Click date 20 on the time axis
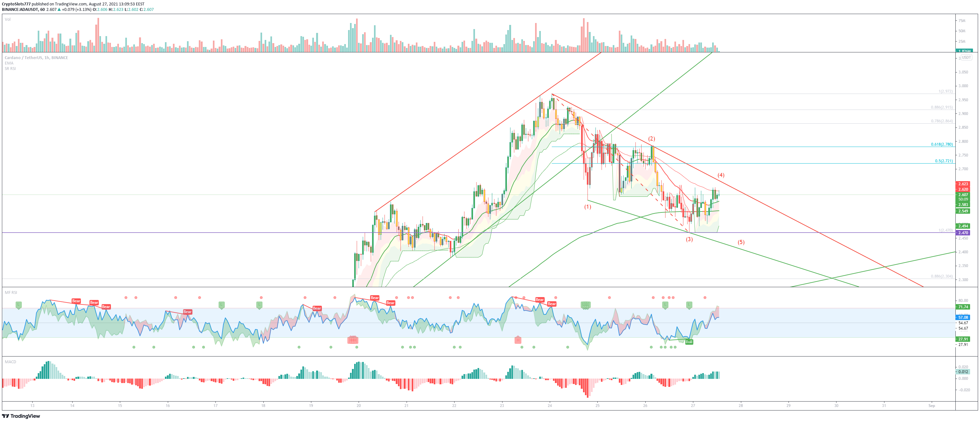The width and height of the screenshot is (980, 422). (358, 406)
